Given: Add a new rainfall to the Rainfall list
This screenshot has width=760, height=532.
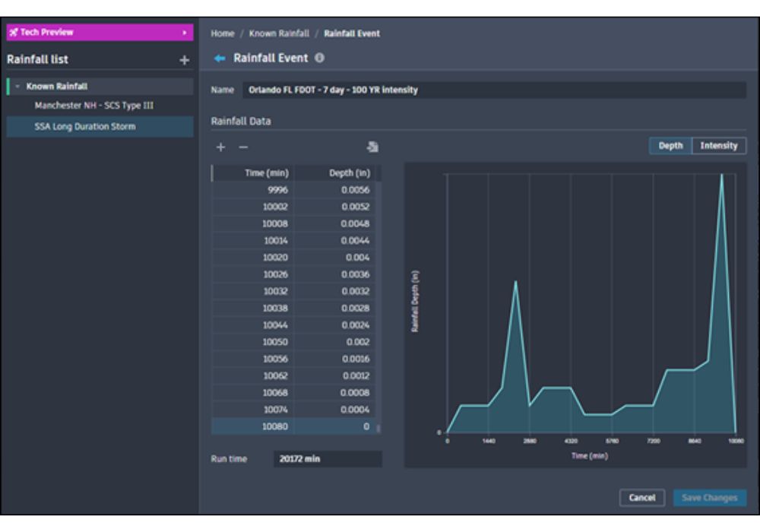Looking at the screenshot, I should coord(184,60).
